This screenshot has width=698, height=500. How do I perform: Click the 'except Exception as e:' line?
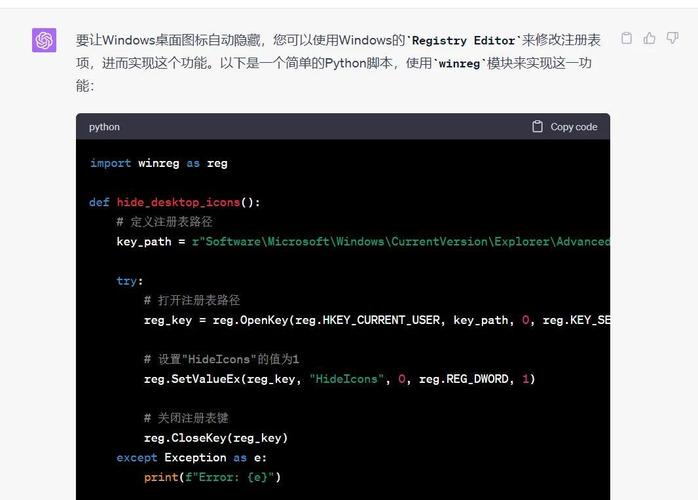click(191, 458)
